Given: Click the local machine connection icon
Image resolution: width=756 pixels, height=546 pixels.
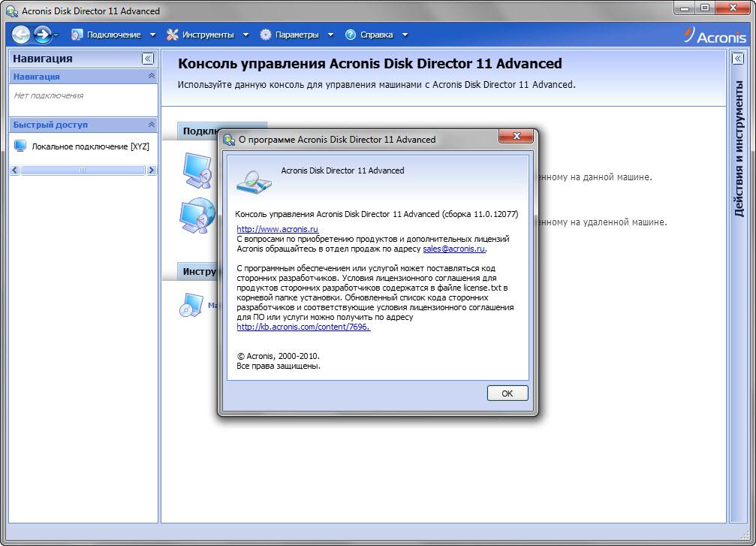Looking at the screenshot, I should click(x=197, y=170).
